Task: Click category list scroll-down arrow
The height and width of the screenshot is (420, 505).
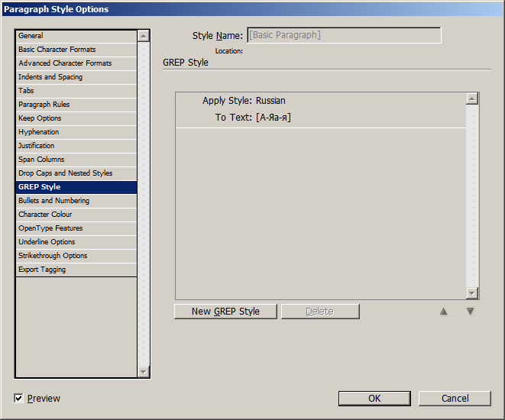Action: click(144, 372)
